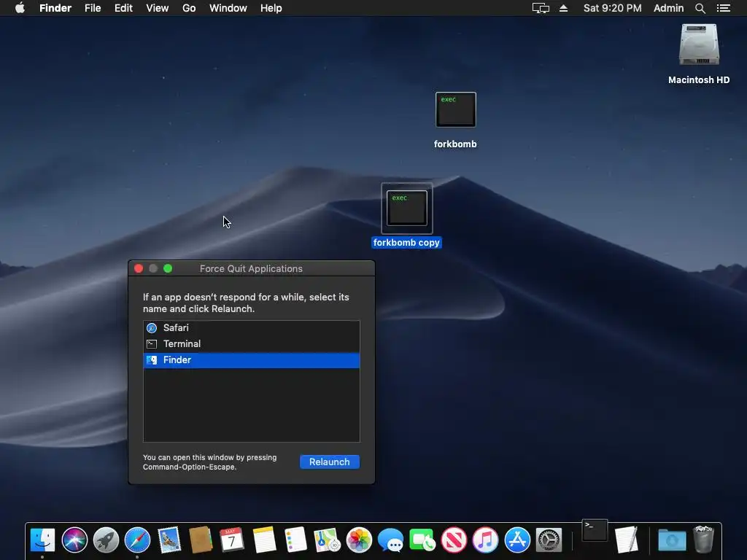Open the Finder menu

(55, 8)
